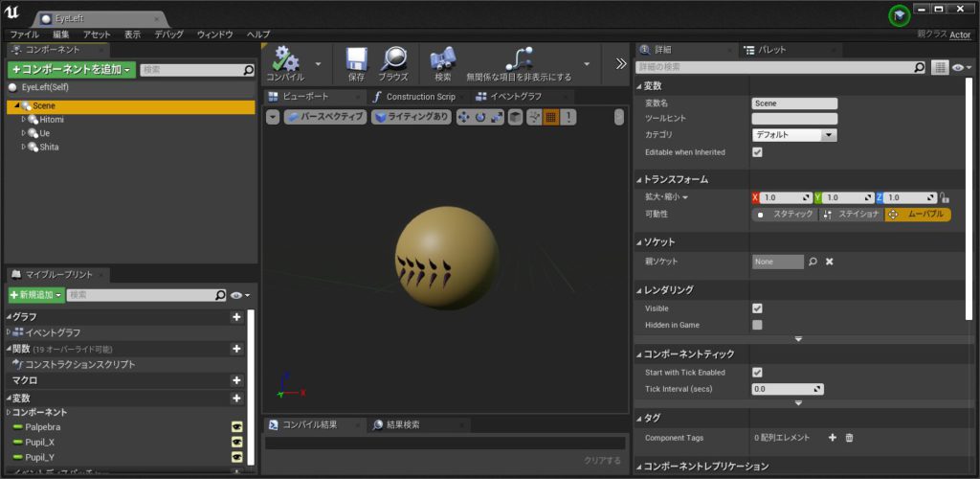Enable Hidden in Game checkbox
980x479 pixels.
[x=758, y=325]
